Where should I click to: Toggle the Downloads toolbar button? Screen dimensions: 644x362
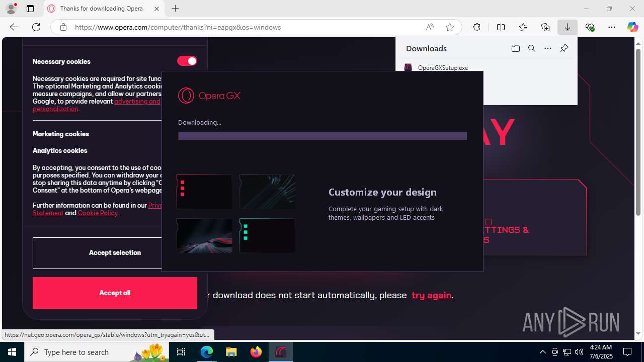pyautogui.click(x=568, y=27)
